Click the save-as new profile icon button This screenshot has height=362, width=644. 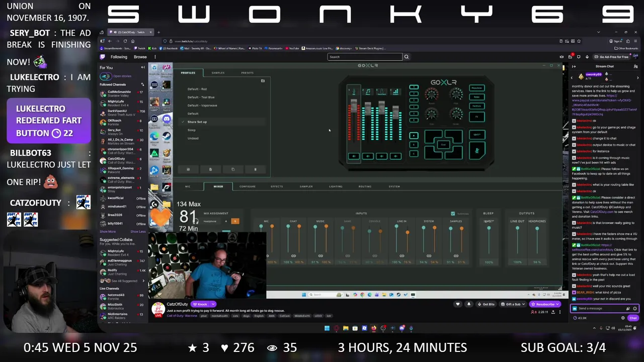210,169
